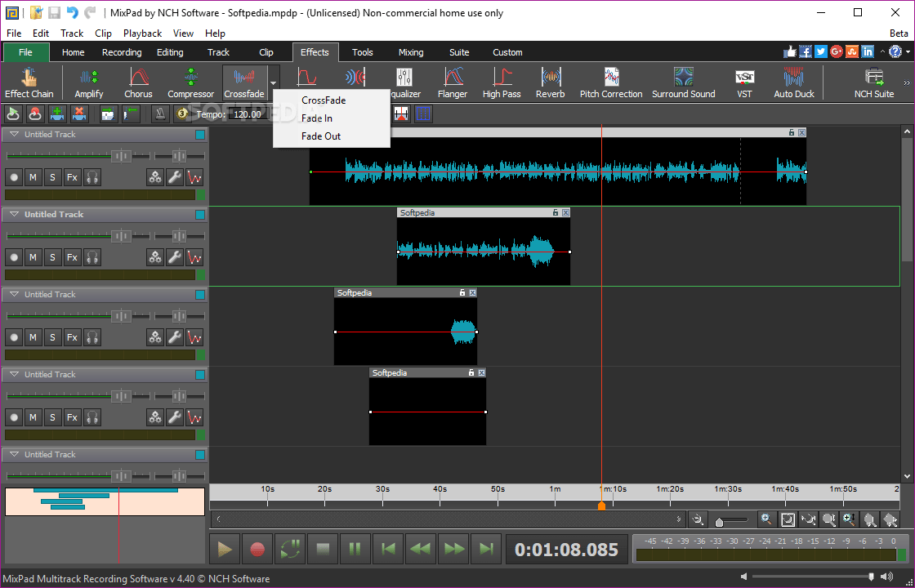Select the Chorus effect
The width and height of the screenshot is (915, 588).
point(138,82)
